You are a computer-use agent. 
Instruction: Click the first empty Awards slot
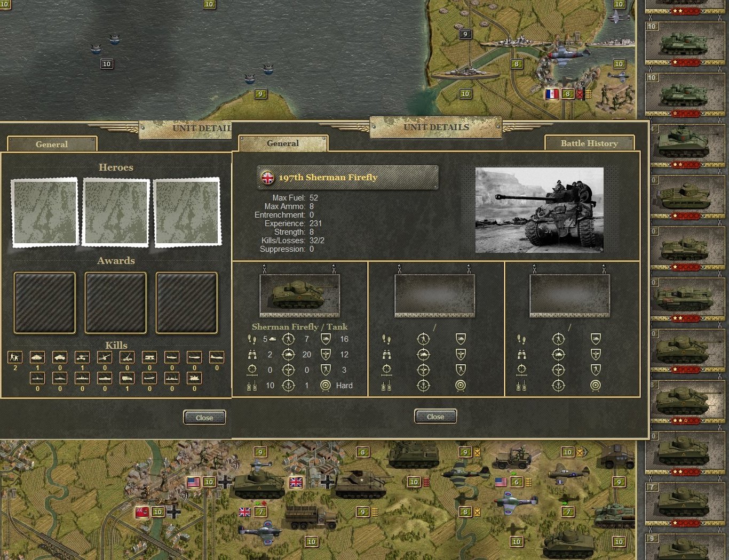(x=45, y=302)
